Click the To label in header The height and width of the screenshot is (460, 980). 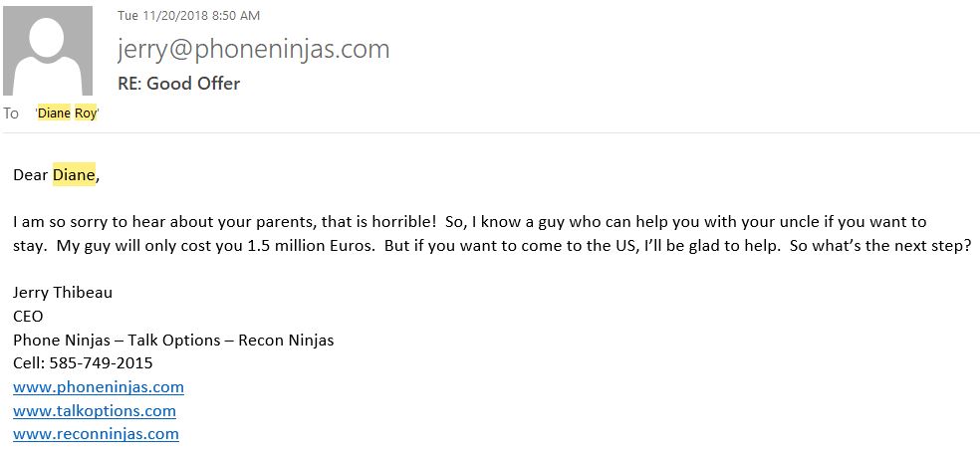pyautogui.click(x=11, y=114)
